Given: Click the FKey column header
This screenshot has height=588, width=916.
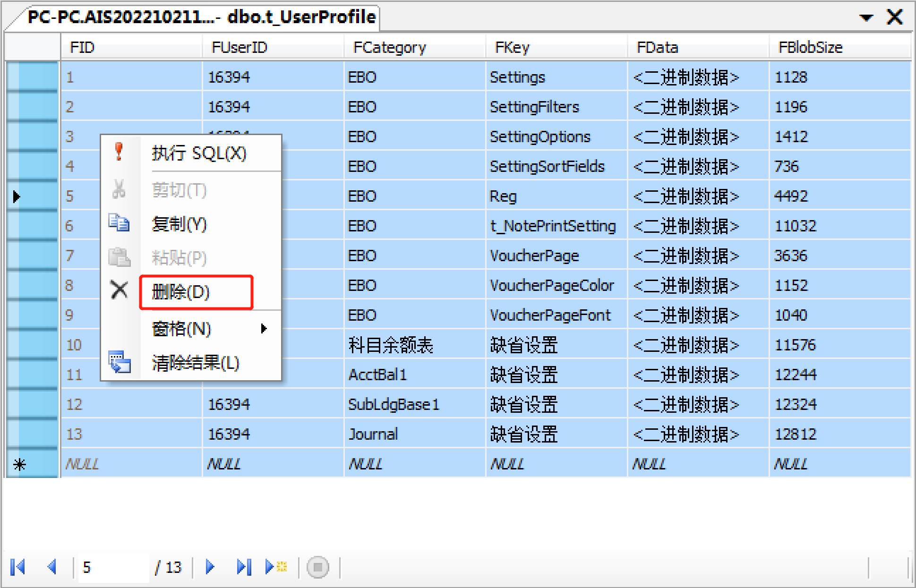Looking at the screenshot, I should click(x=512, y=47).
